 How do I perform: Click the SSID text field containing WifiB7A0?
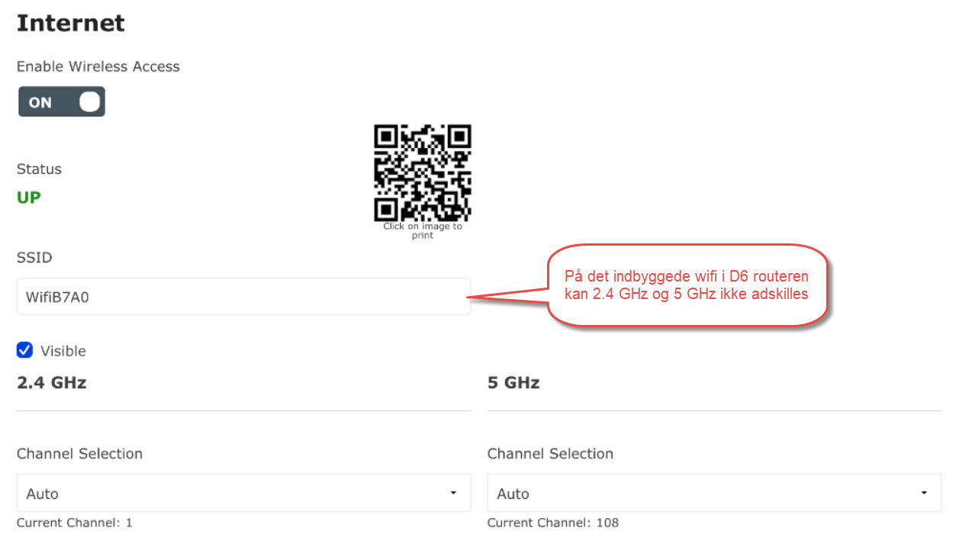[x=243, y=296]
